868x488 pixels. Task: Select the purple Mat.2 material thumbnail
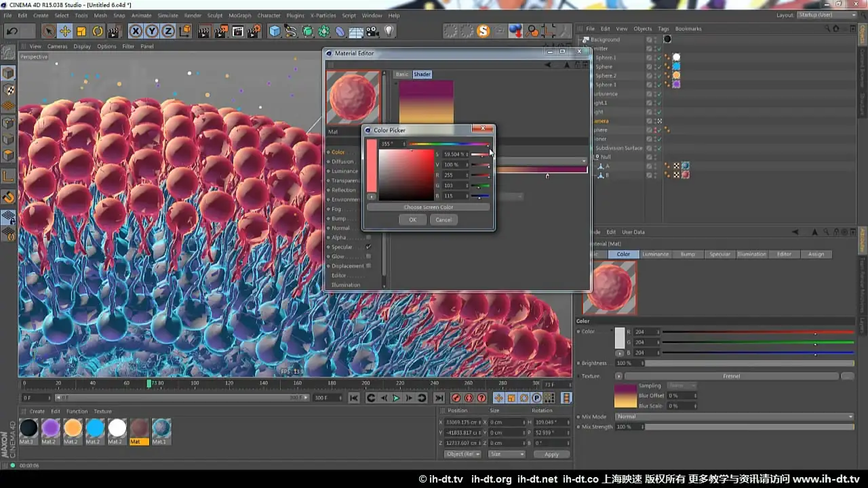point(51,428)
